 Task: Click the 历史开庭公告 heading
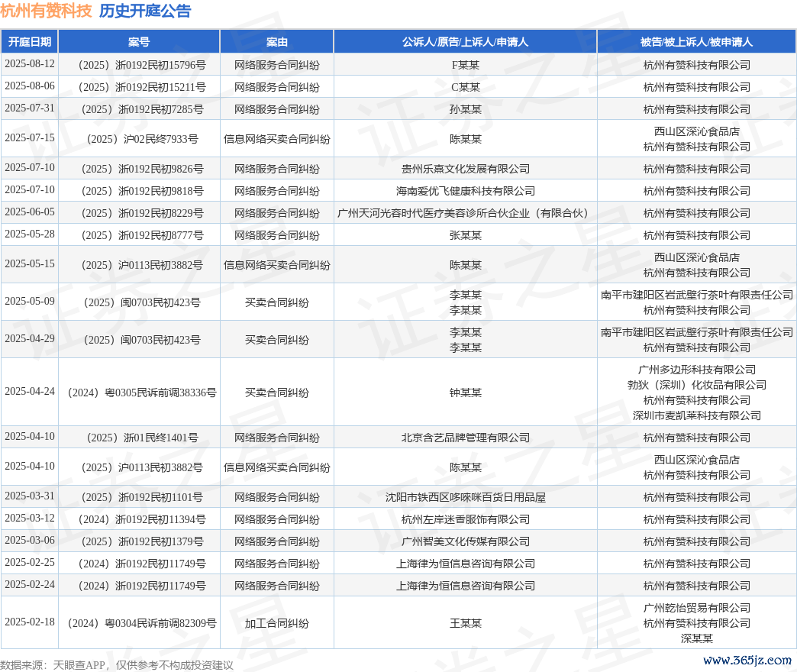(x=145, y=11)
